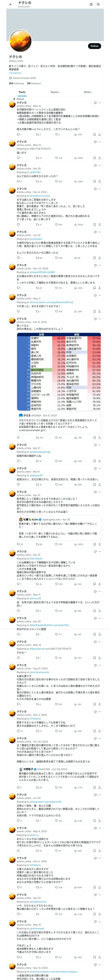This screenshot has height=980, width=110.
Task: Open the more menu on the pinned post
Action: [100, 103]
